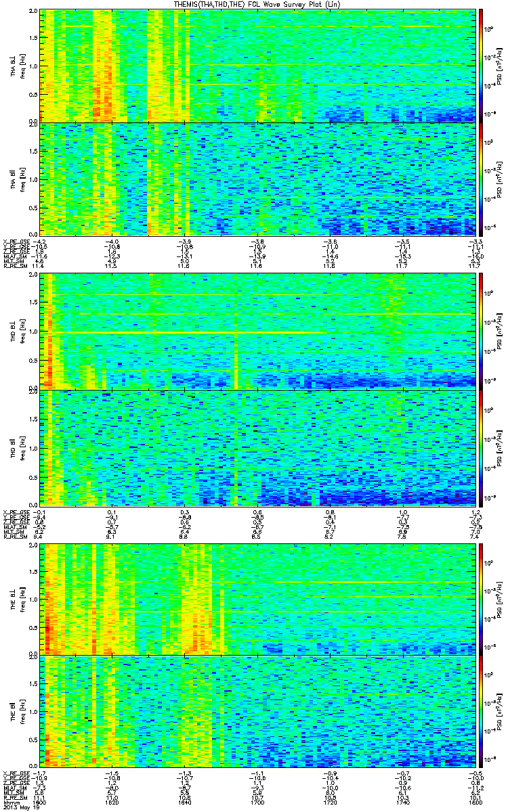Click the 1620 time axis label
The image size is (508, 812).
113,803
